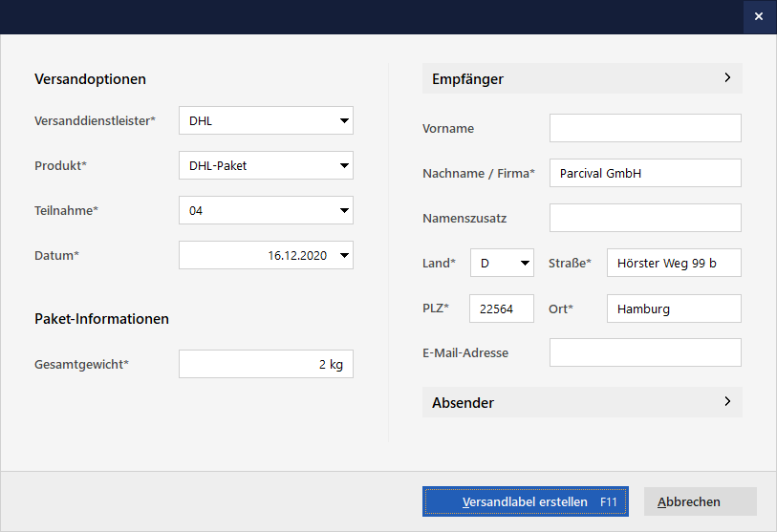Edit the Nachname / Firma field
777x532 pixels.
[x=645, y=174]
